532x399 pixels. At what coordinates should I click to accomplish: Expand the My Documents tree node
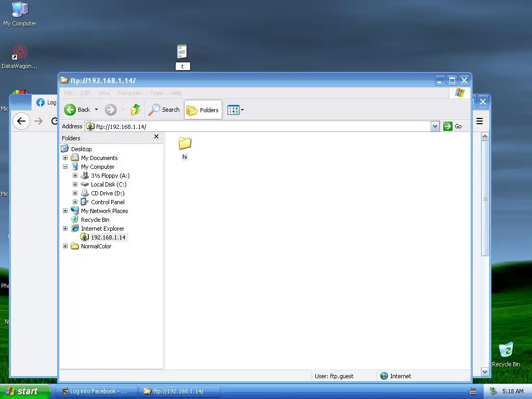click(x=65, y=158)
